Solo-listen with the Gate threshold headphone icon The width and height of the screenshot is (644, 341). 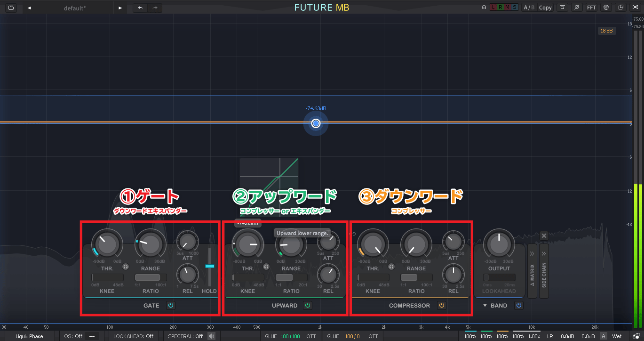[x=126, y=267]
